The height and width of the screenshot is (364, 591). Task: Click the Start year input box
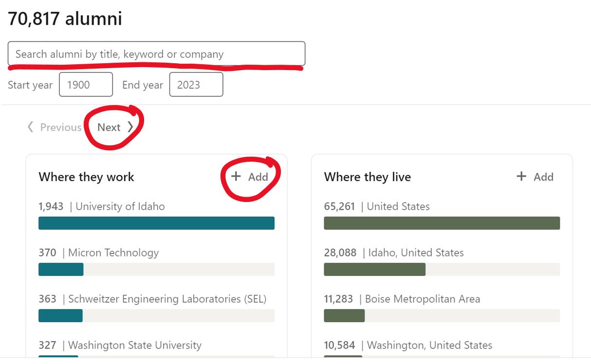(x=86, y=85)
